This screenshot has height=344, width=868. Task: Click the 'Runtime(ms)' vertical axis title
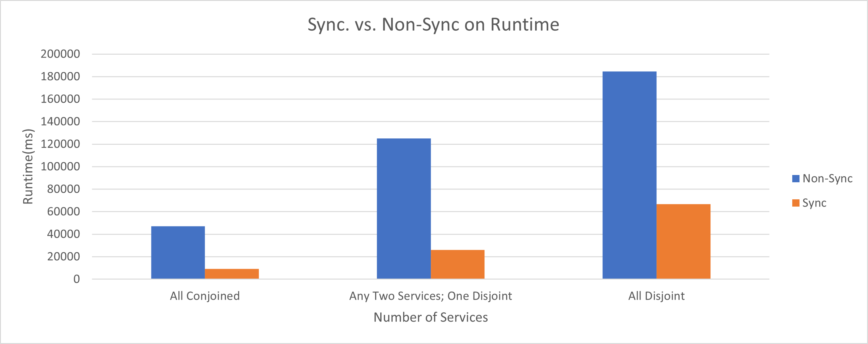28,166
